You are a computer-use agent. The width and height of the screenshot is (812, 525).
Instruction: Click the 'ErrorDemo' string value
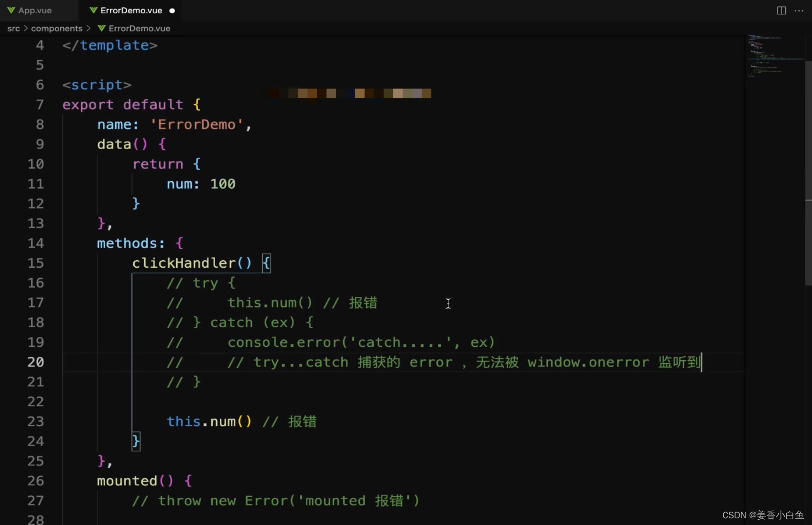click(x=197, y=125)
